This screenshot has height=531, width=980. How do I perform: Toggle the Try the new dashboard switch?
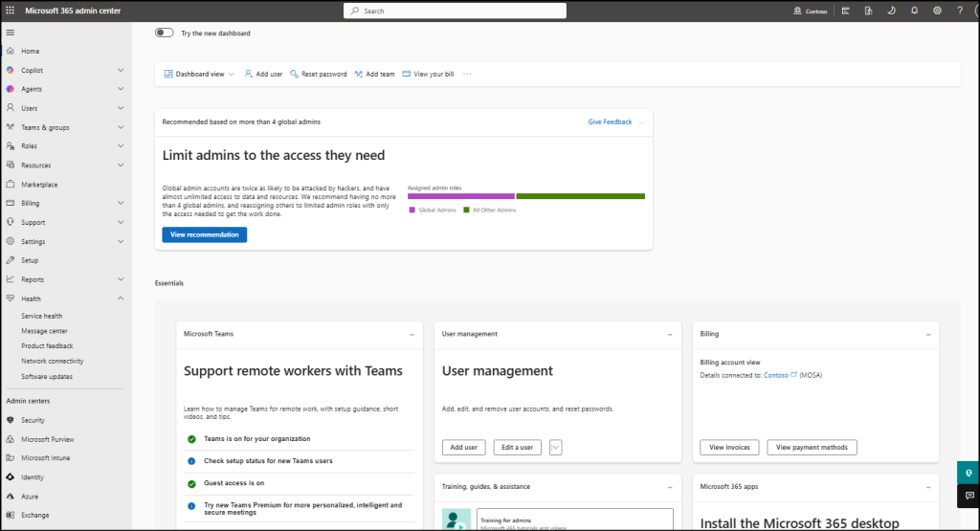(165, 33)
